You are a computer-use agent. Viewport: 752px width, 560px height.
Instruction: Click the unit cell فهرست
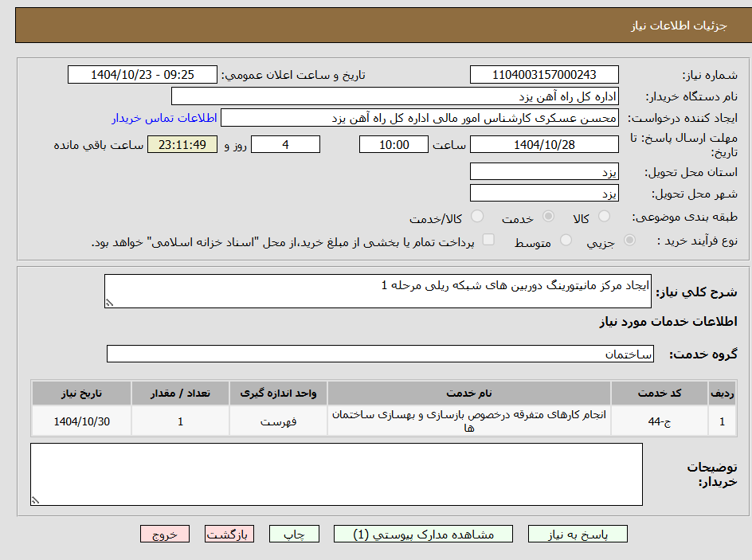tap(278, 421)
